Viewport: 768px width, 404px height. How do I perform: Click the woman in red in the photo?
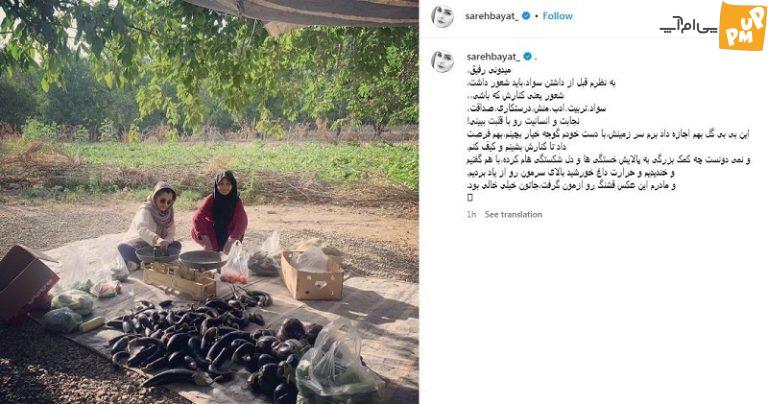pyautogui.click(x=220, y=211)
